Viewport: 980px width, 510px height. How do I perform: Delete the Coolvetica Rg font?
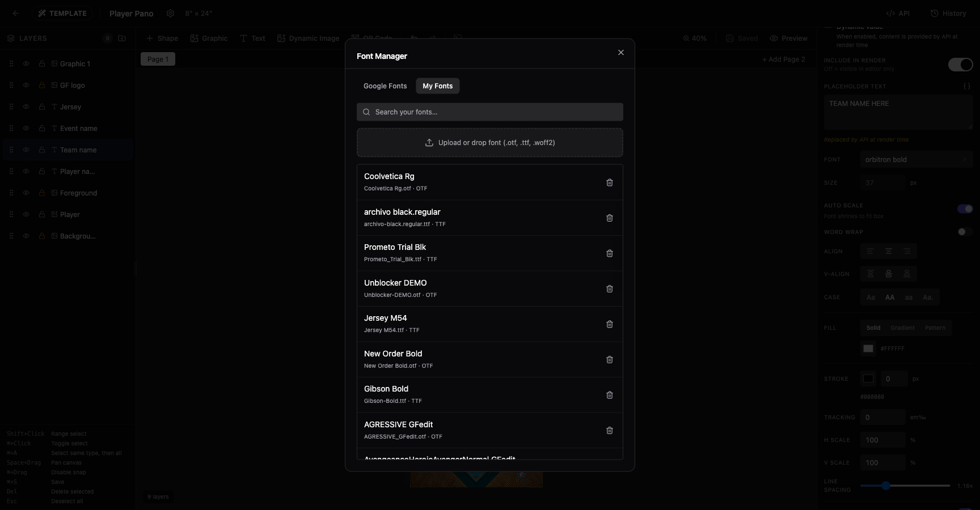(x=610, y=182)
